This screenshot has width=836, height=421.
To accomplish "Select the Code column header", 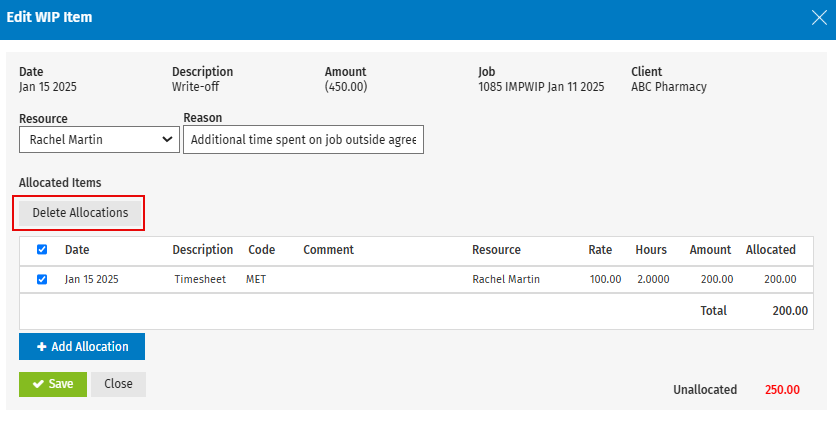I will (262, 250).
